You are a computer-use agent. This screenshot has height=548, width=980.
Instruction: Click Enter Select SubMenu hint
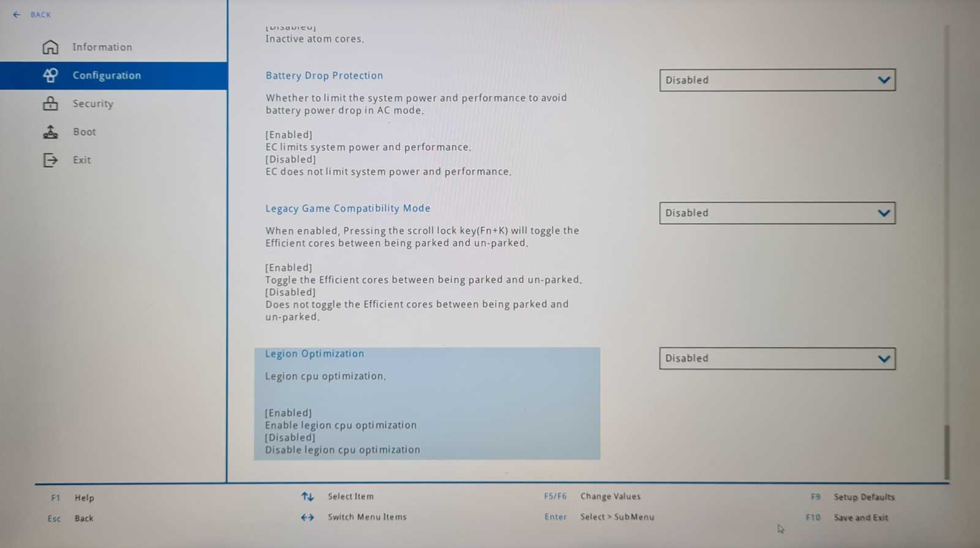(x=599, y=517)
